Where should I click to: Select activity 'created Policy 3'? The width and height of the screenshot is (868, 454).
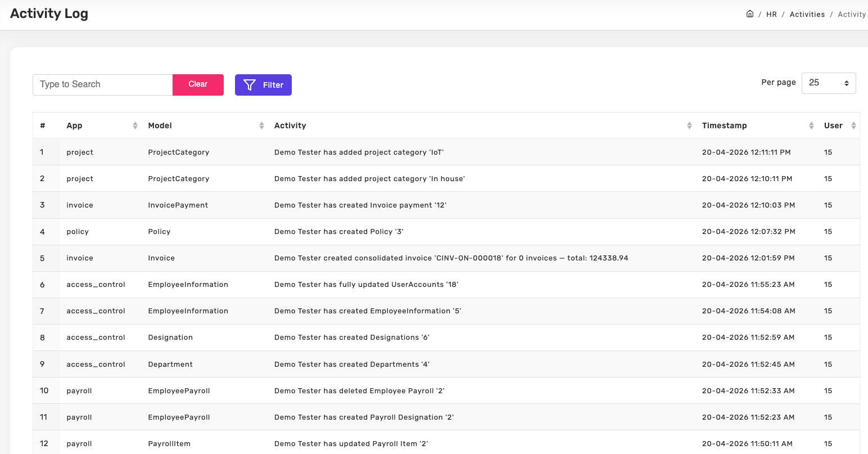339,232
